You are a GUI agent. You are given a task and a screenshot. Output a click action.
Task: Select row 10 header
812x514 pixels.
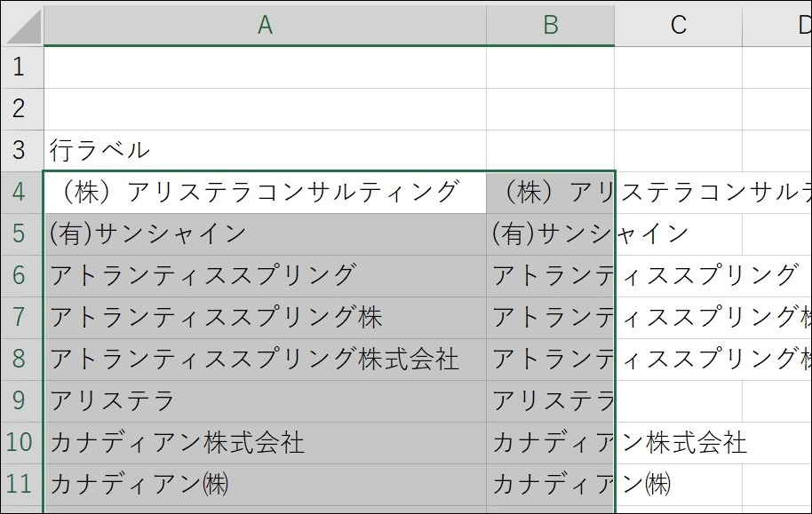tap(21, 443)
